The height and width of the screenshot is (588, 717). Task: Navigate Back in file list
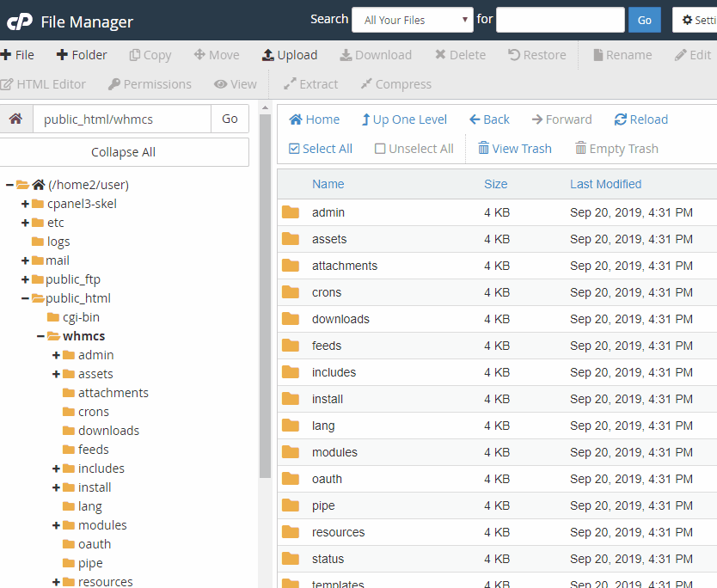click(x=489, y=119)
